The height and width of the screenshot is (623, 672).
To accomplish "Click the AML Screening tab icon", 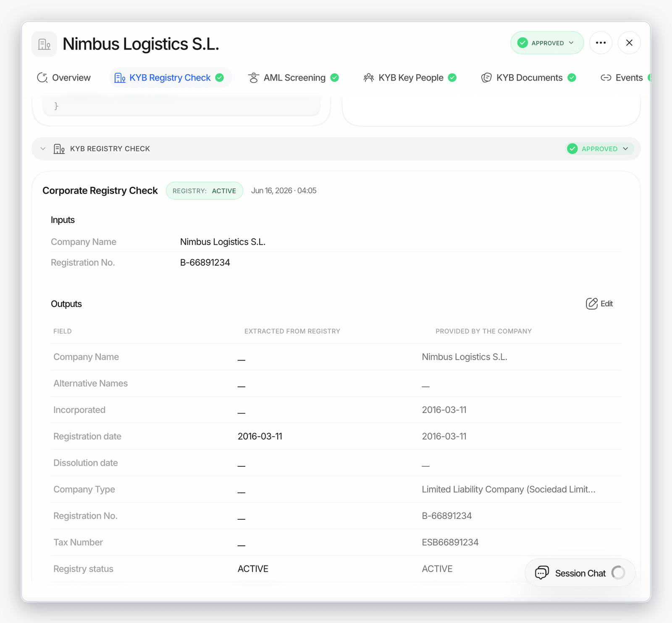I will coord(253,78).
